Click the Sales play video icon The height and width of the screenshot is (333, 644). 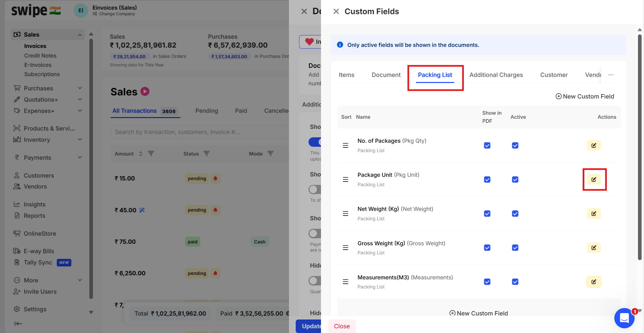145,91
